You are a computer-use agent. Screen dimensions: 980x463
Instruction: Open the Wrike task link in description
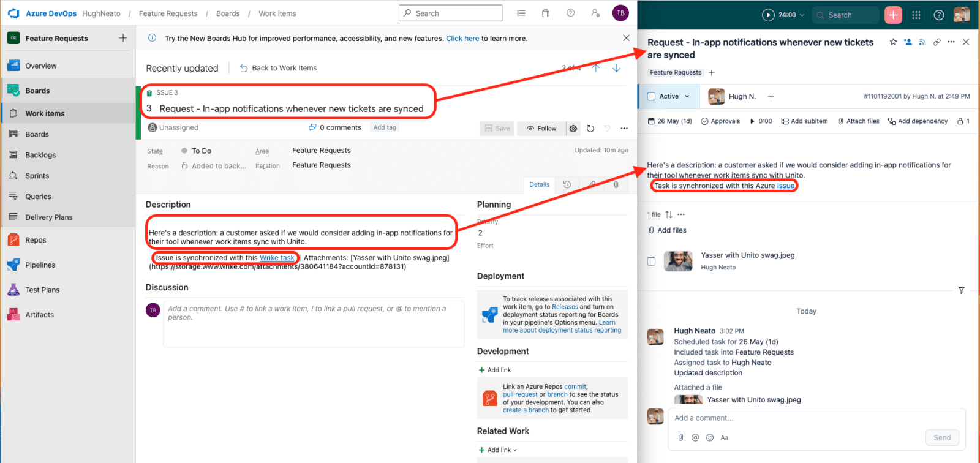coord(277,258)
